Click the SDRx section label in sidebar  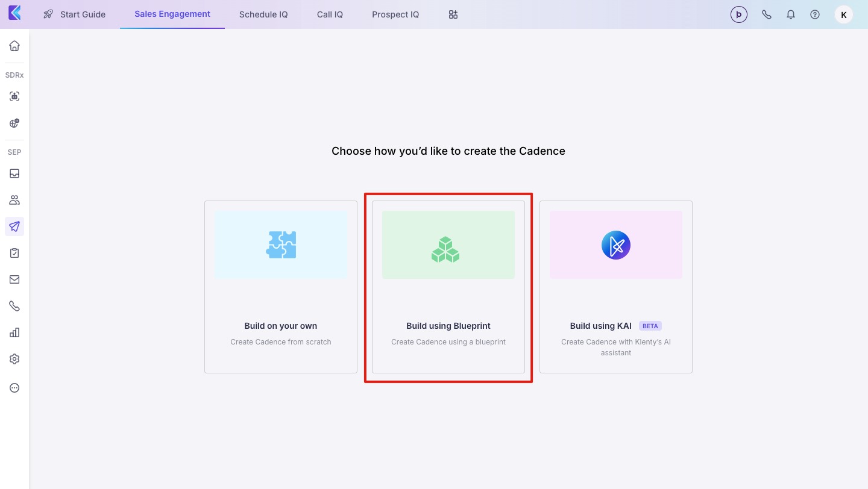pyautogui.click(x=14, y=75)
